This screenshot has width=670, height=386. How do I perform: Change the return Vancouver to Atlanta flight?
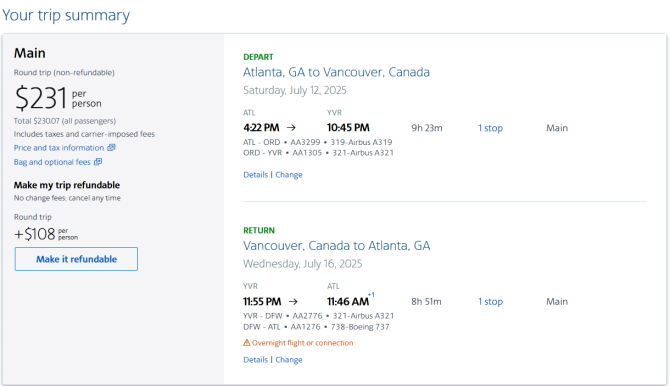point(289,360)
